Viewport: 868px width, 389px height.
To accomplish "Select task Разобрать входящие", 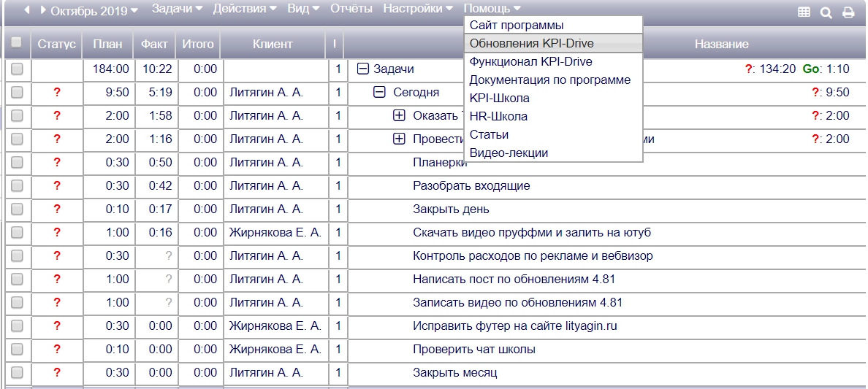I will 472,186.
